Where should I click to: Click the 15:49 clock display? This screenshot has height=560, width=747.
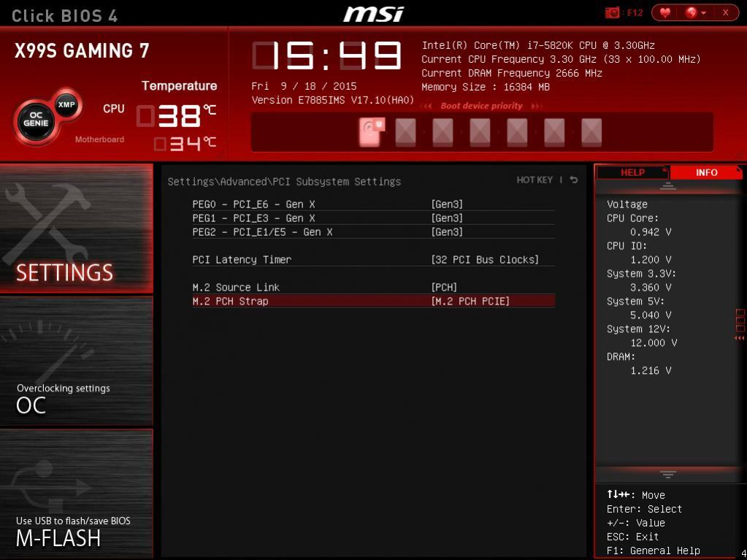[327, 56]
